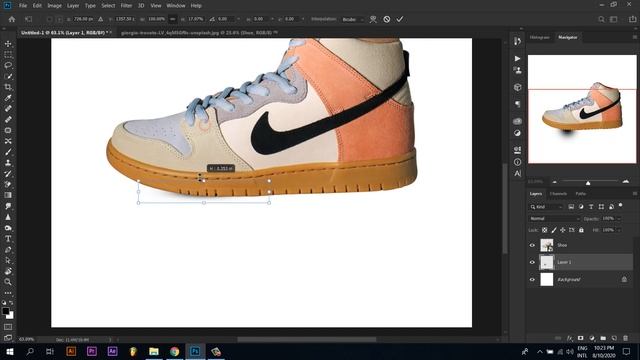The image size is (640, 360).
Task: Select the Shoe layer
Action: pos(580,245)
